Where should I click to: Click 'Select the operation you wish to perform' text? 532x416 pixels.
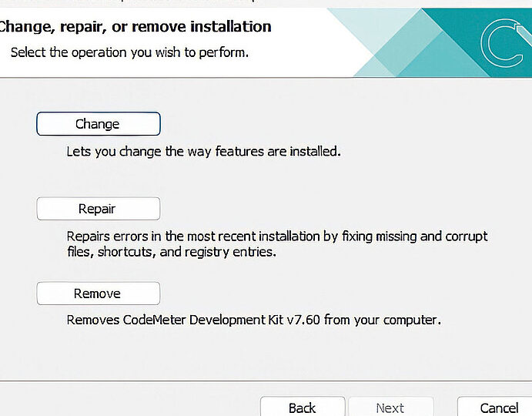(x=129, y=52)
